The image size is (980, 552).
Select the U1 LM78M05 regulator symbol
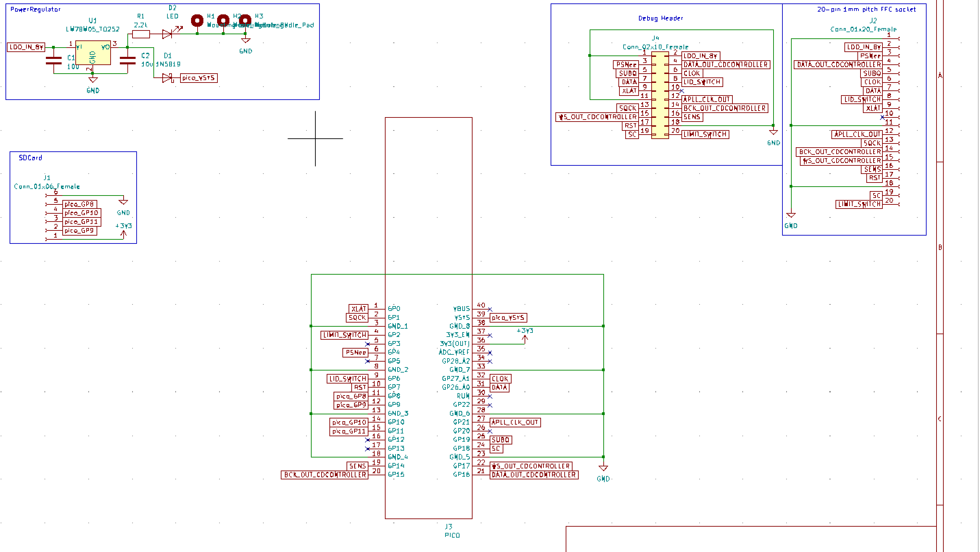click(93, 53)
